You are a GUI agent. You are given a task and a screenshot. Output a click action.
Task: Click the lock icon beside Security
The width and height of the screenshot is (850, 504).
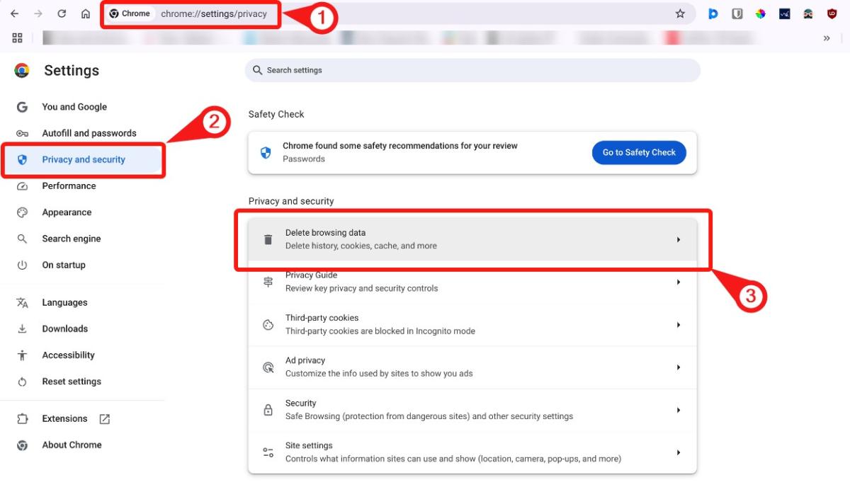coord(268,409)
